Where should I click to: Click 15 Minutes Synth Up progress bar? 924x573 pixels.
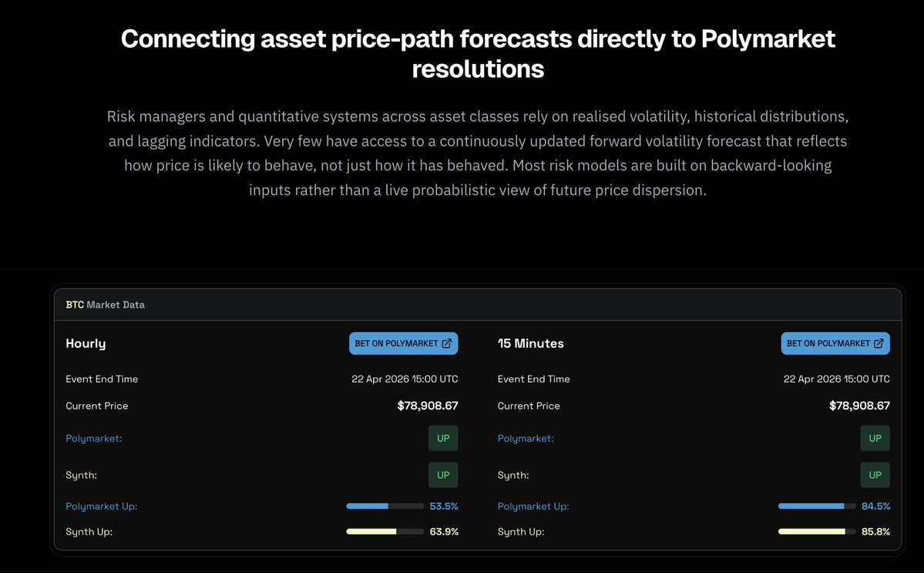[x=817, y=531]
